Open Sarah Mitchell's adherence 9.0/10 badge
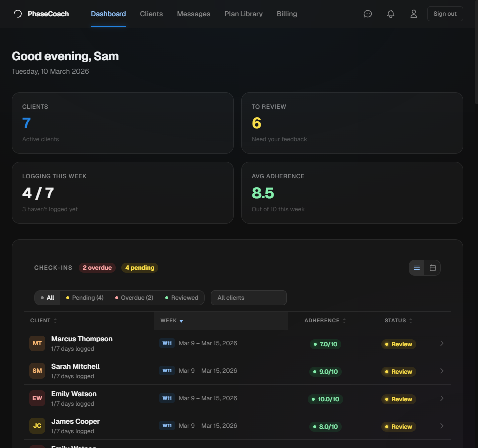 click(x=325, y=371)
